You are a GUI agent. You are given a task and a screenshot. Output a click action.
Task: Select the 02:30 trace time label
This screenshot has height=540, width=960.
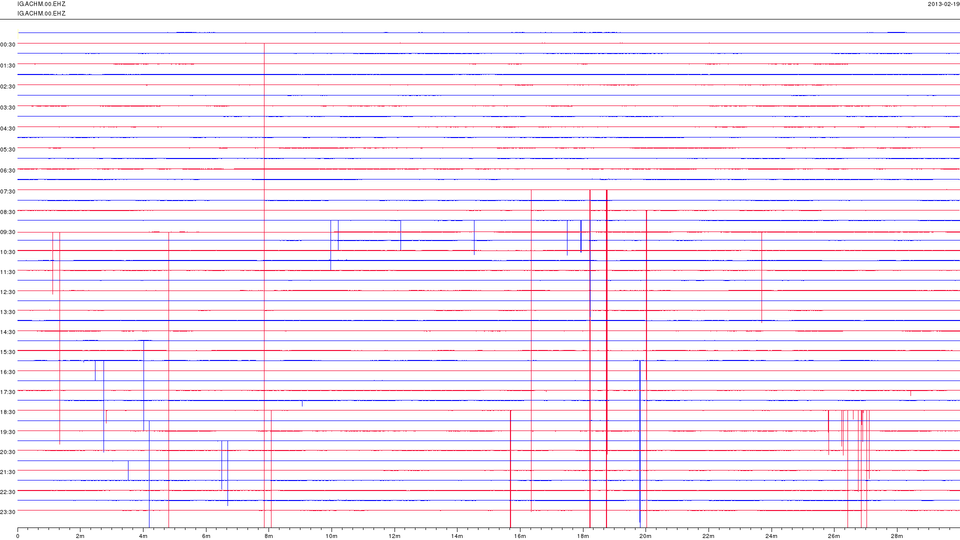click(x=7, y=86)
